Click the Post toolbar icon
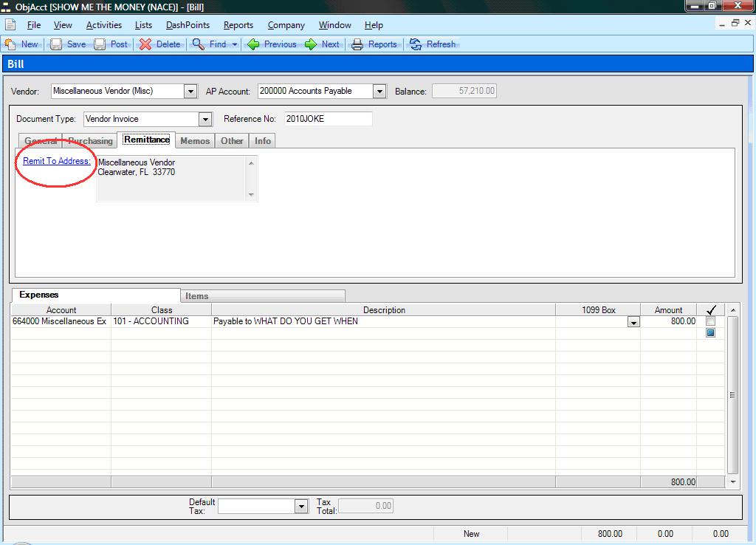 pos(100,44)
